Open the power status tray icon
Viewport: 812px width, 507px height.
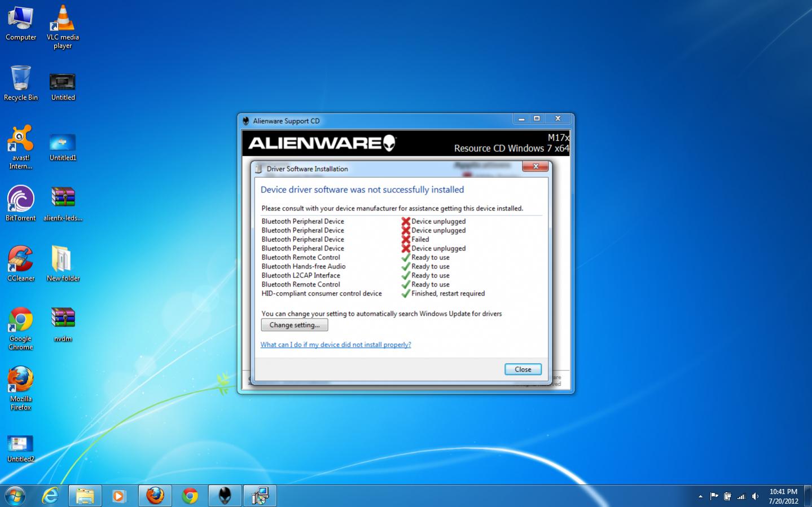pyautogui.click(x=727, y=496)
